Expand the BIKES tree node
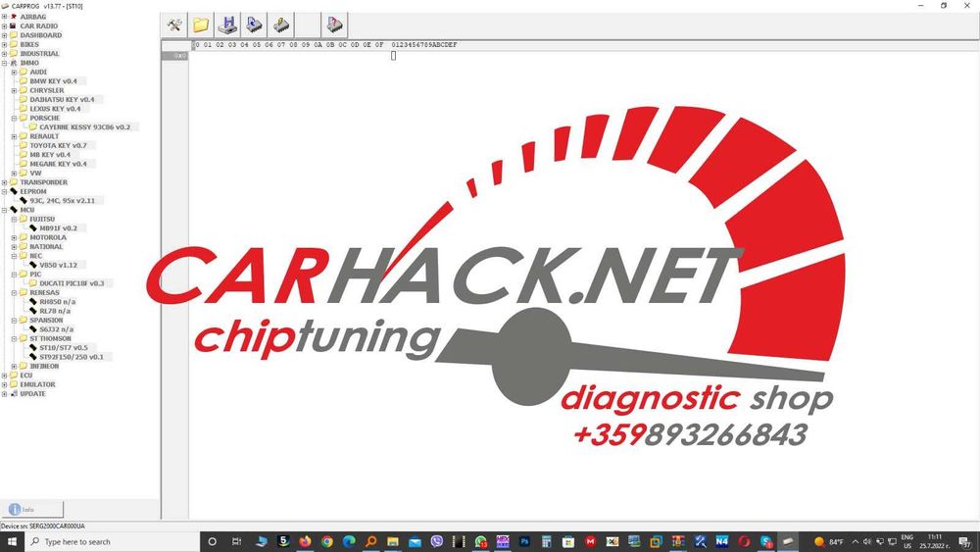The height and width of the screenshot is (552, 980). 4,45
